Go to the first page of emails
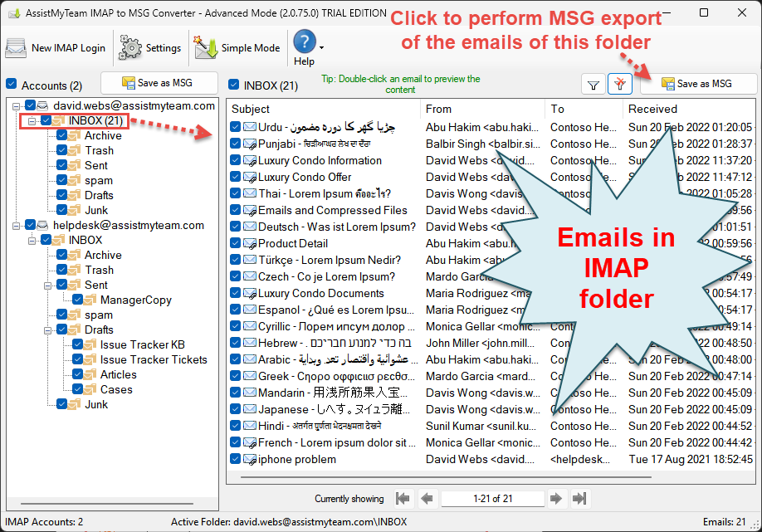Image resolution: width=762 pixels, height=532 pixels. coord(404,499)
